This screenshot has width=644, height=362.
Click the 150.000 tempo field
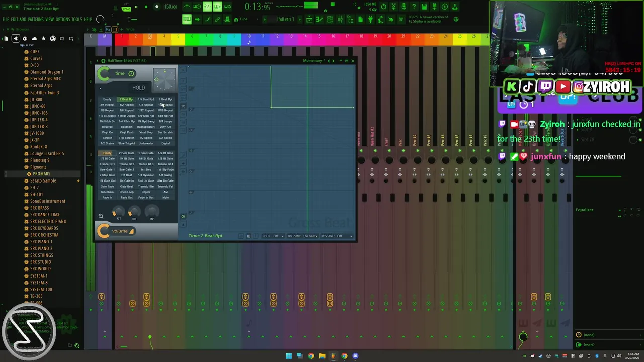click(x=170, y=7)
